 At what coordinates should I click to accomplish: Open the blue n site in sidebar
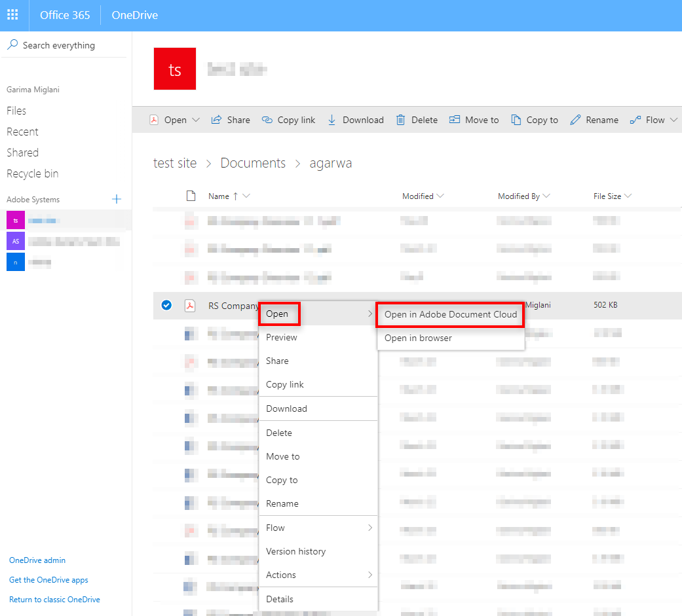[16, 262]
